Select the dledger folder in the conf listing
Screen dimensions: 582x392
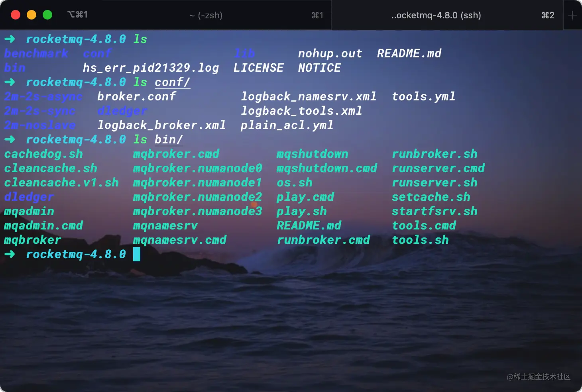coord(122,111)
